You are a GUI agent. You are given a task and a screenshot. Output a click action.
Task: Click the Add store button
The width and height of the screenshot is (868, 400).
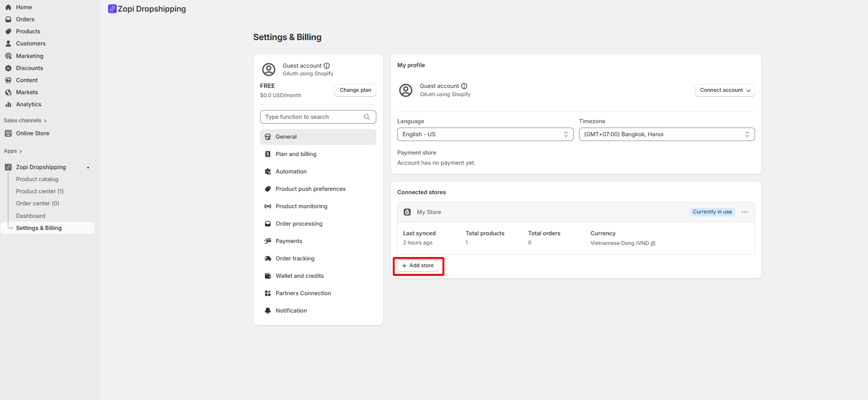coord(418,266)
